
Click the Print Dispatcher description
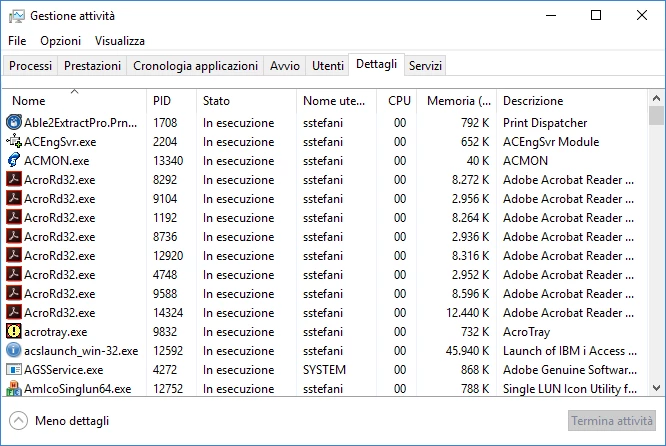click(x=545, y=123)
